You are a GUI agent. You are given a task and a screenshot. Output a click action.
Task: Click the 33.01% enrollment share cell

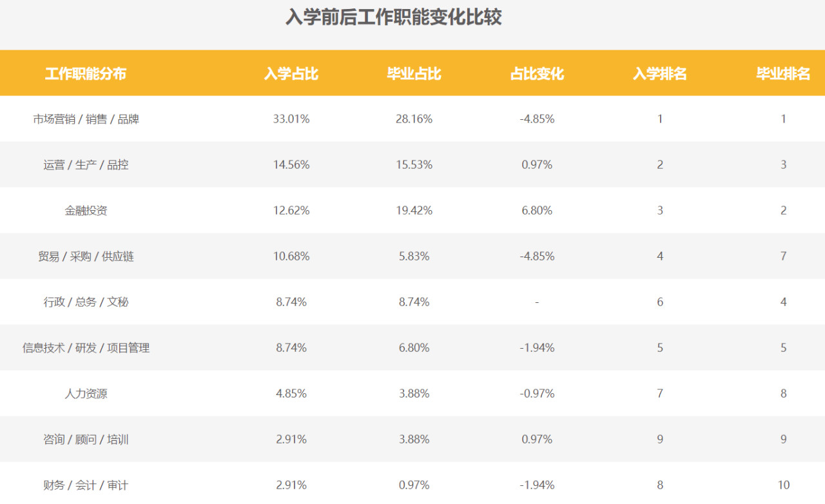tap(291, 119)
